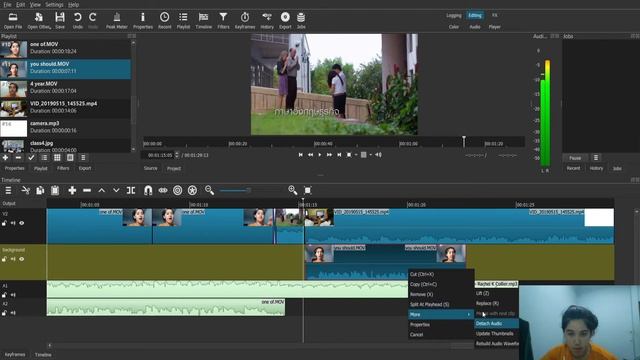Mute the A2 audio track
Image resolution: width=640 pixels, height=360 pixels.
pyautogui.click(x=13, y=313)
